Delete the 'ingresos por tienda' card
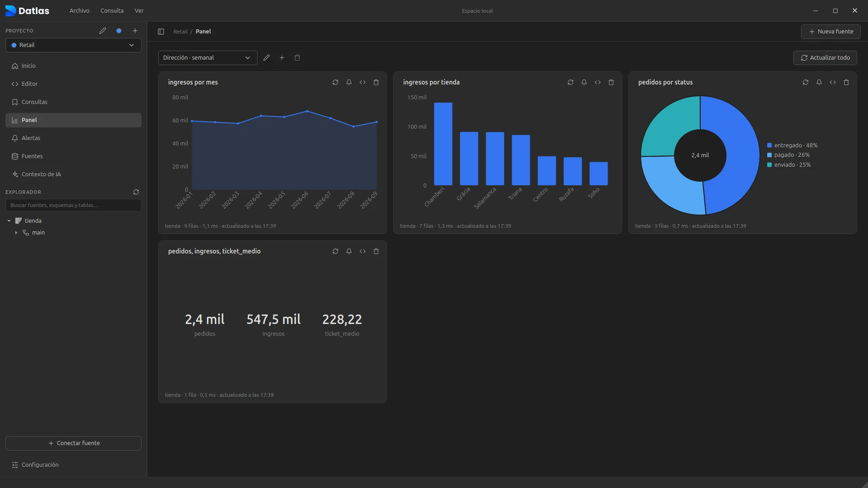This screenshot has width=868, height=488. (x=611, y=82)
